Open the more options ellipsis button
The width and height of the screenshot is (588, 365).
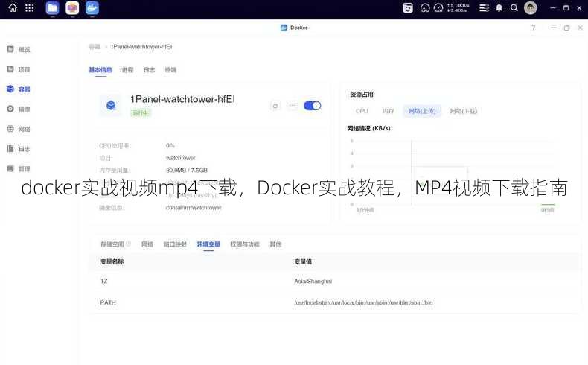coord(292,106)
